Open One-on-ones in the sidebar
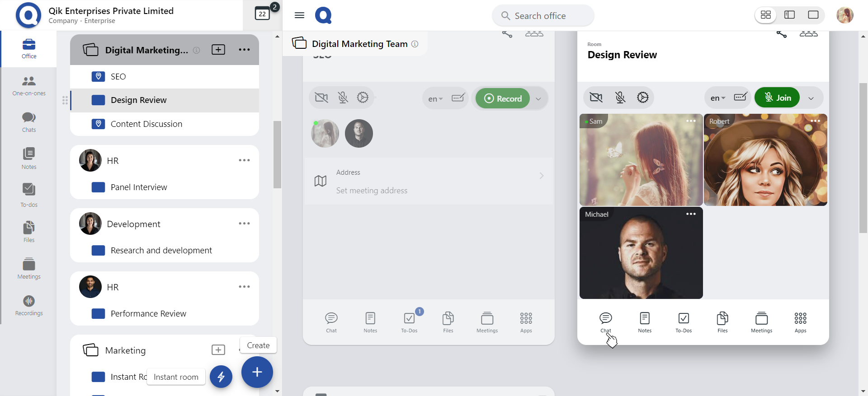Screen dimensions: 868x396 (x=29, y=86)
